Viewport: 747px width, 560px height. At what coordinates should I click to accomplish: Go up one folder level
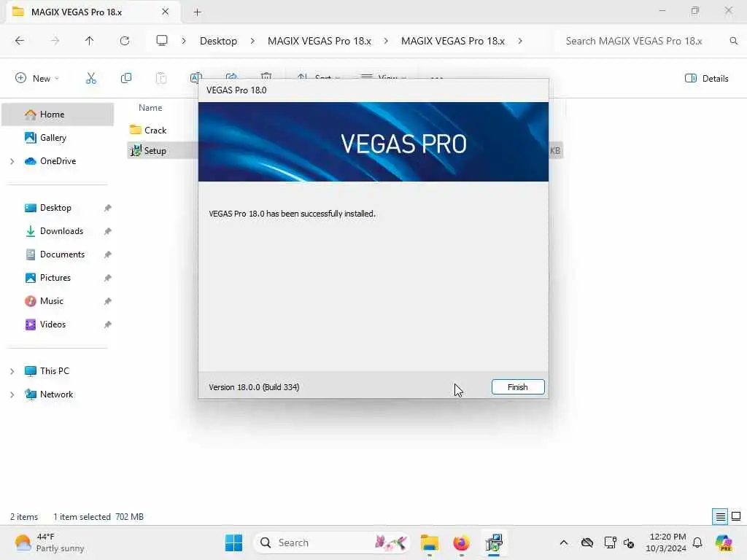coord(89,41)
